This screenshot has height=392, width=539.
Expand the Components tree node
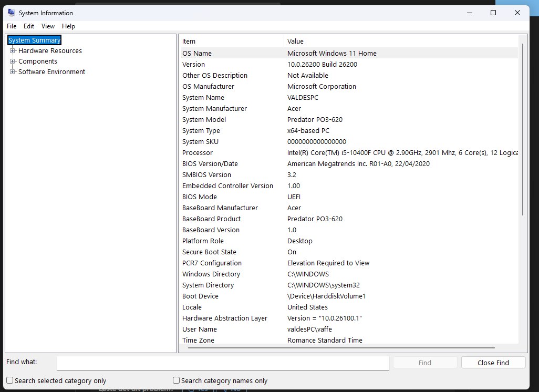pyautogui.click(x=13, y=61)
